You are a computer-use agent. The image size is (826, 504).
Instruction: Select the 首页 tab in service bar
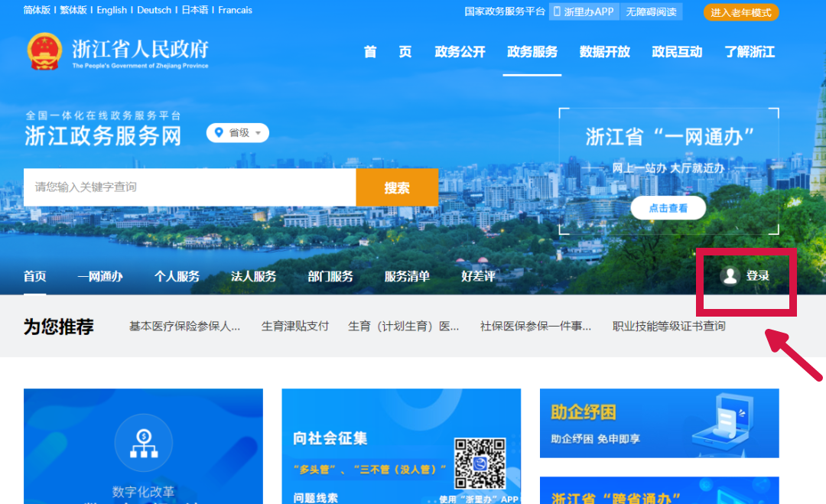(34, 276)
